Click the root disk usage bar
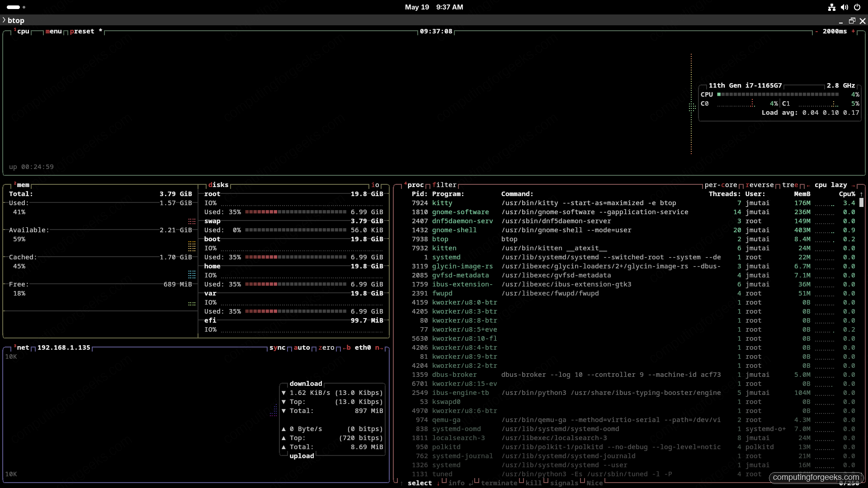The image size is (868, 488). pos(296,212)
